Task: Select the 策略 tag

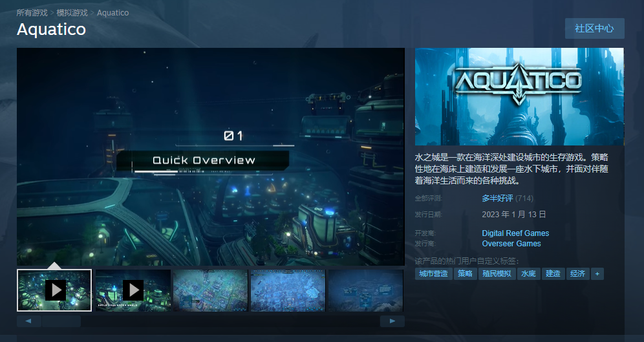Action: [x=464, y=273]
